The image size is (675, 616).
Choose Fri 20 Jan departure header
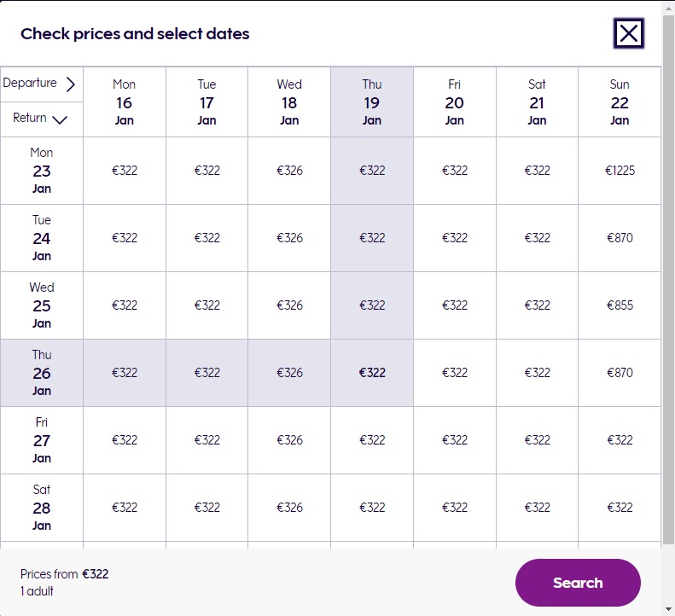coord(454,102)
